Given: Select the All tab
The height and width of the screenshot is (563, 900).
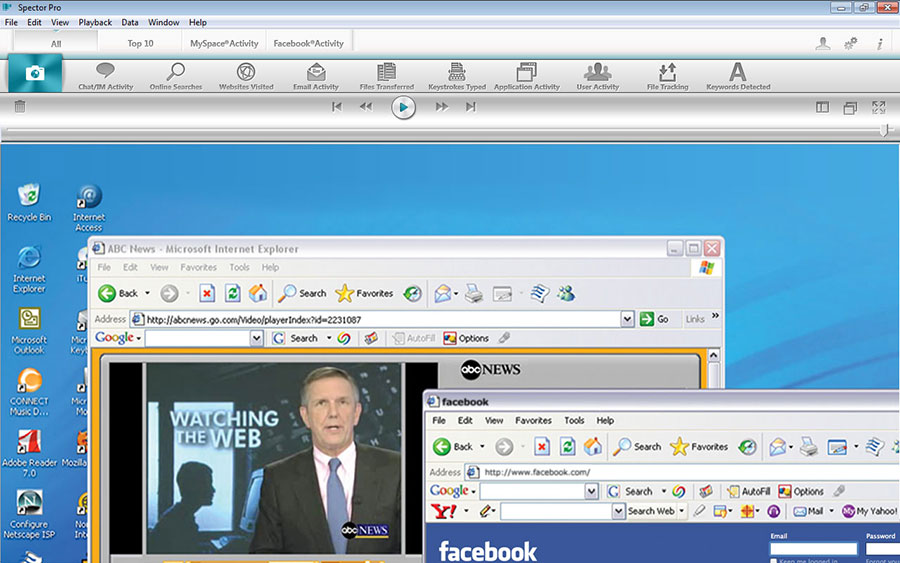Looking at the screenshot, I should (x=56, y=44).
